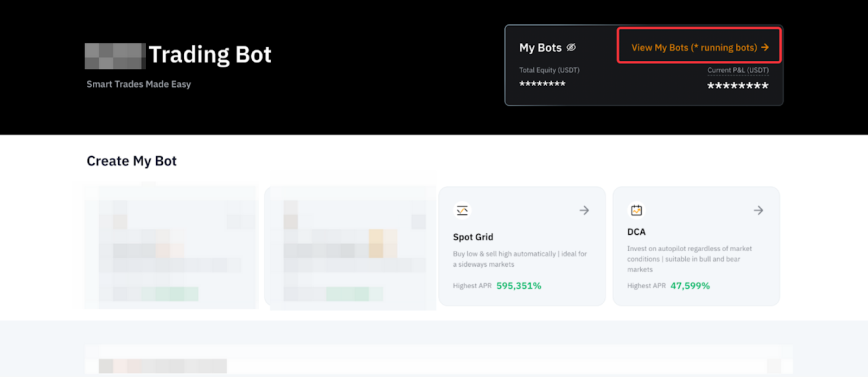Click the 595,351% Highest APR value

[x=519, y=286]
